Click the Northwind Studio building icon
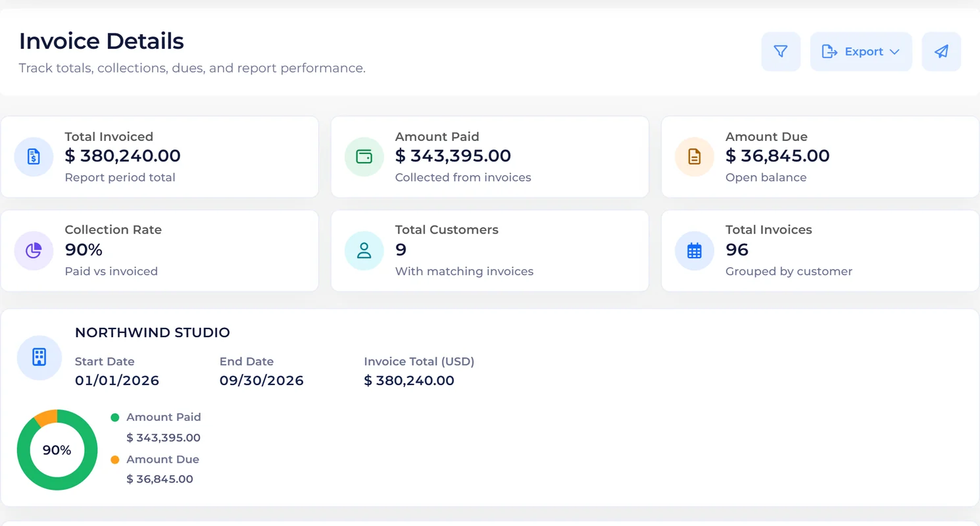 (39, 357)
